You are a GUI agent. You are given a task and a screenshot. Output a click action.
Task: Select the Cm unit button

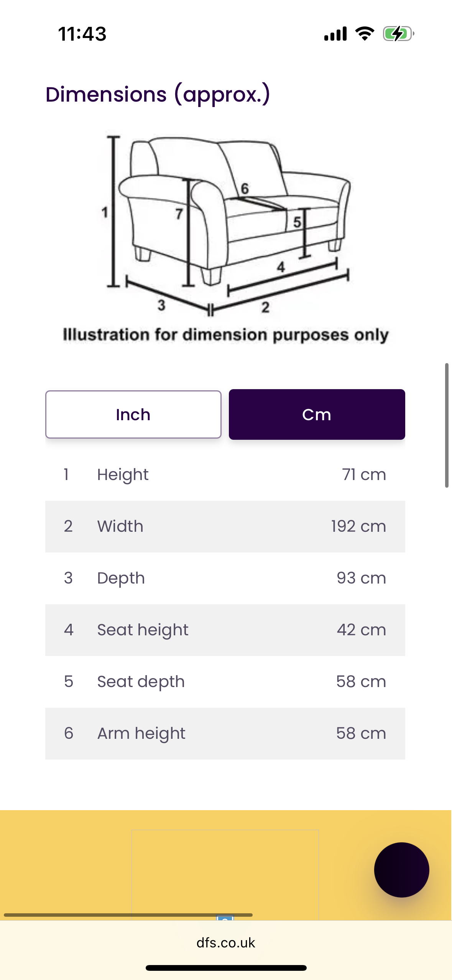point(317,414)
